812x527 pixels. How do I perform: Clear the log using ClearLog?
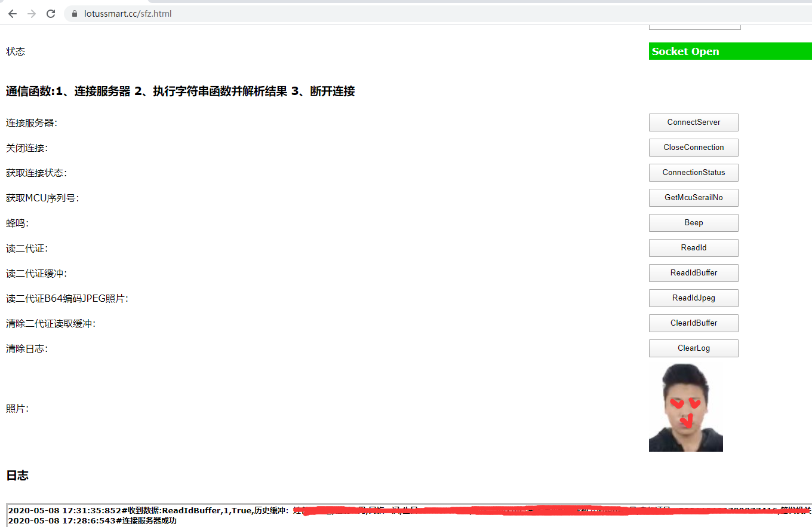[x=693, y=348]
